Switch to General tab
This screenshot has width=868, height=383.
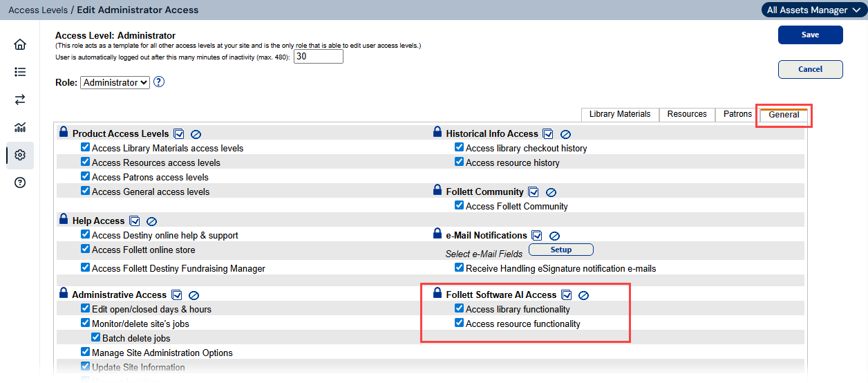pos(784,115)
